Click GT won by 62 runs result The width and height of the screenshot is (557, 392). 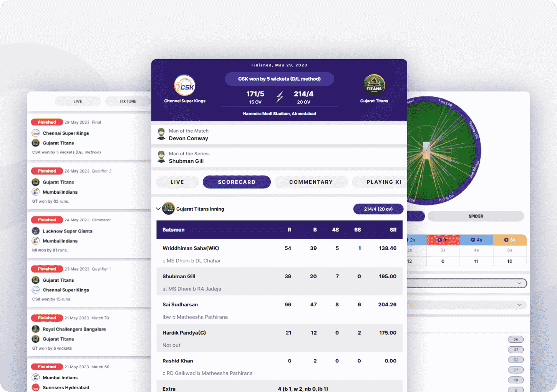coord(51,201)
